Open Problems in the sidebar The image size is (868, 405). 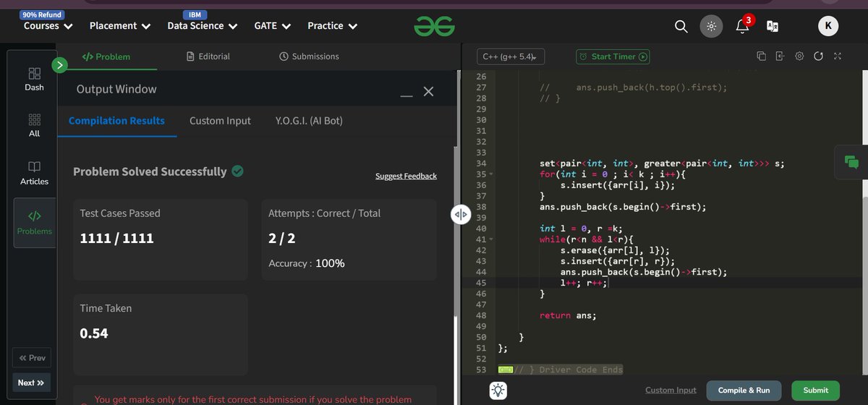pyautogui.click(x=35, y=223)
